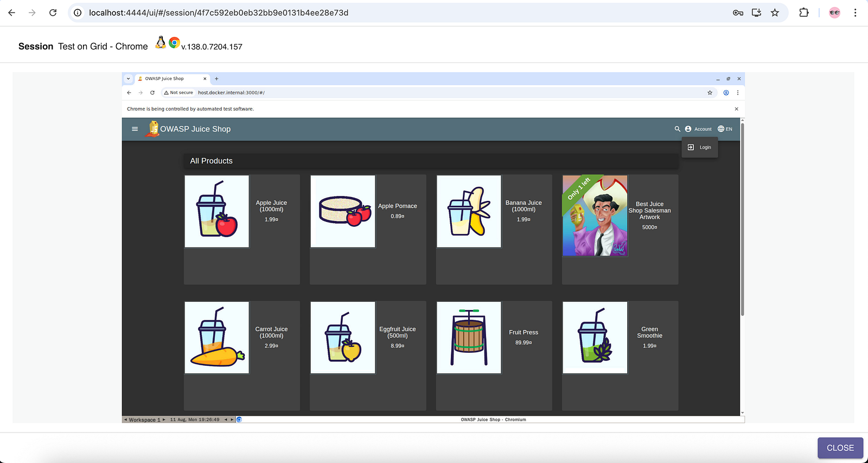The image size is (868, 463).
Task: Click the taskbar date and time
Action: click(195, 420)
